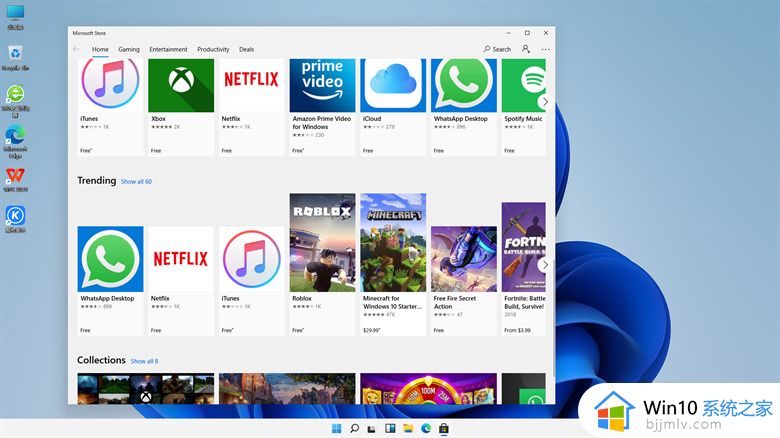780x438 pixels.
Task: Open iTunes in Trending section
Action: coord(252,281)
